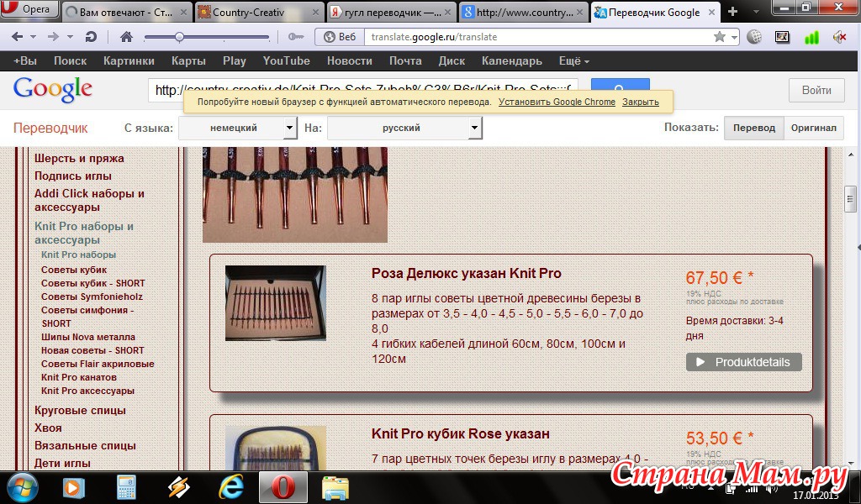Viewport: 861px width, 504px height.
Task: Open 'Советы Symfonieholz' subcategory
Action: (x=92, y=297)
